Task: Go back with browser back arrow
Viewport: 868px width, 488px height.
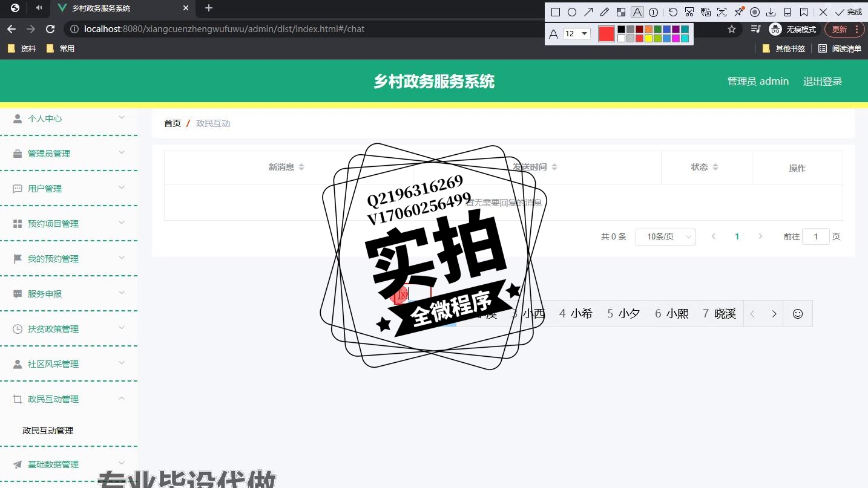Action: click(12, 29)
